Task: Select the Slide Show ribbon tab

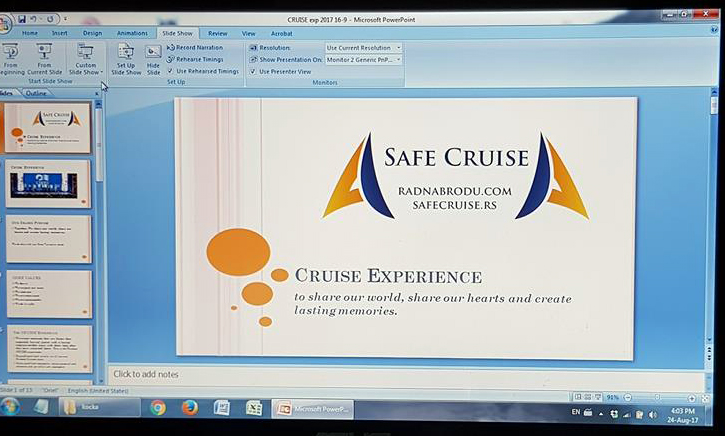Action: tap(178, 33)
